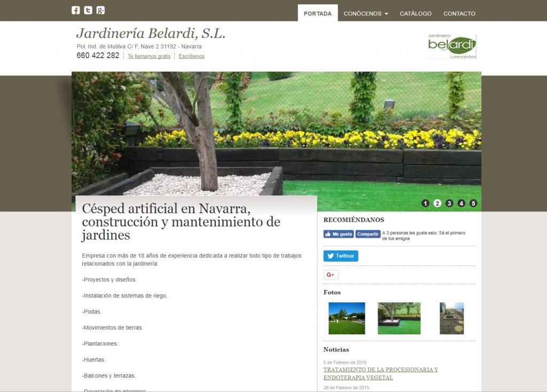This screenshot has height=392, width=547.
Task: Click the address 'Pol. Ind. de Mutilva' text
Action: coord(139,46)
